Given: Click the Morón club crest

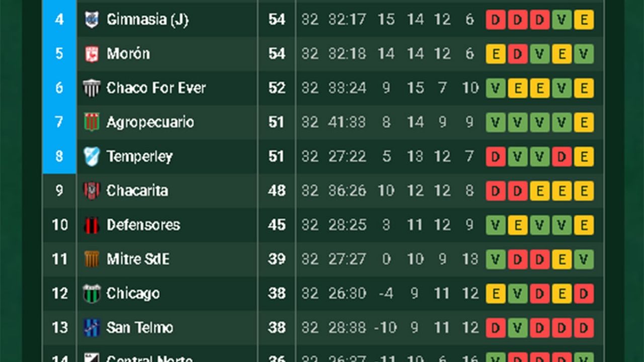Looking at the screenshot, I should pyautogui.click(x=92, y=54).
